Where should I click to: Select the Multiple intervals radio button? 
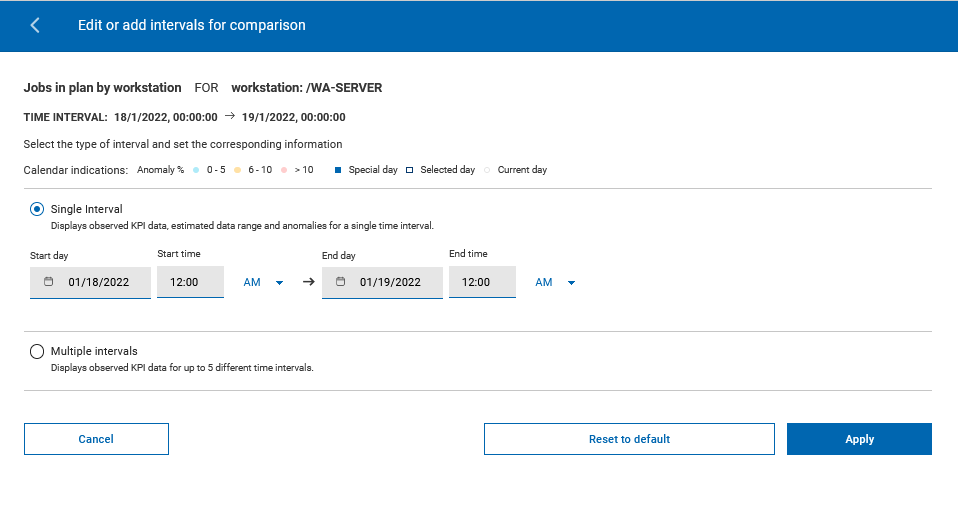click(37, 351)
